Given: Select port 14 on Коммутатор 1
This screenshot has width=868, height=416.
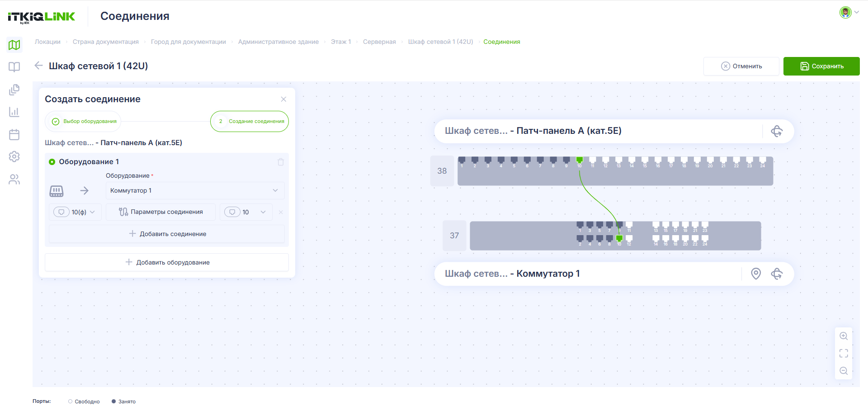Looking at the screenshot, I should click(656, 238).
